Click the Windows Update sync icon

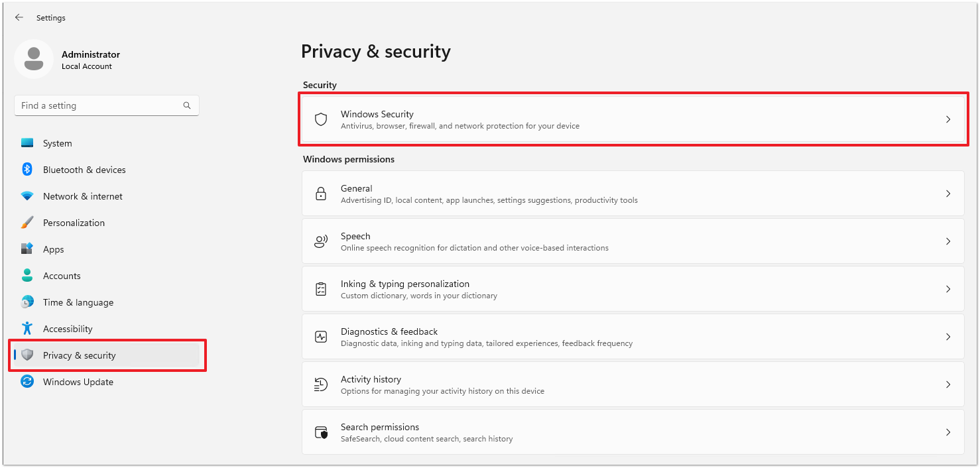[27, 382]
